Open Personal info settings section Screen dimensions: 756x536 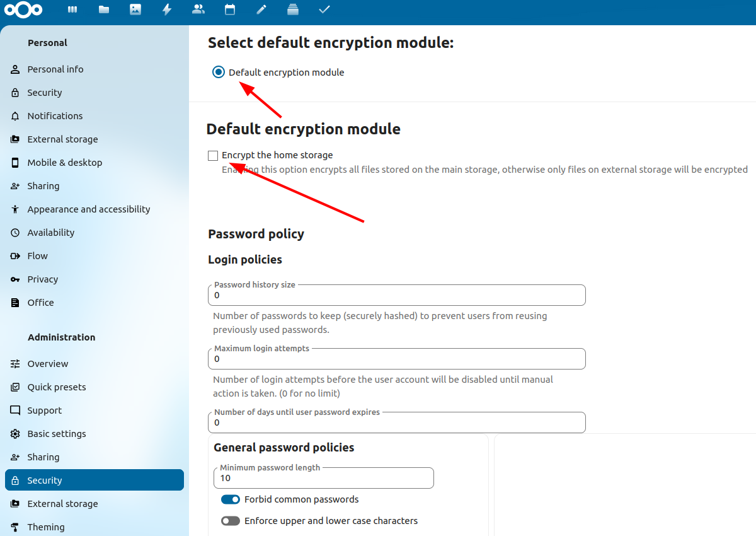click(x=55, y=69)
